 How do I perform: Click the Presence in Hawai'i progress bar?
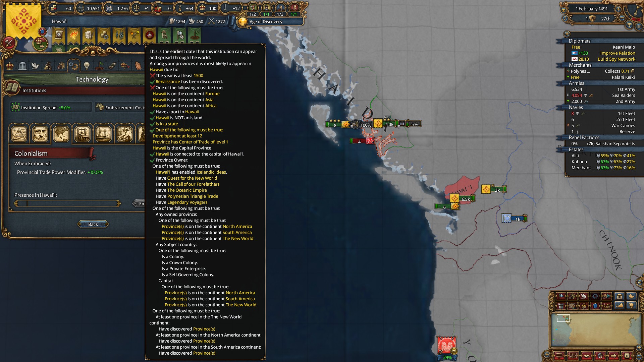coord(67,203)
